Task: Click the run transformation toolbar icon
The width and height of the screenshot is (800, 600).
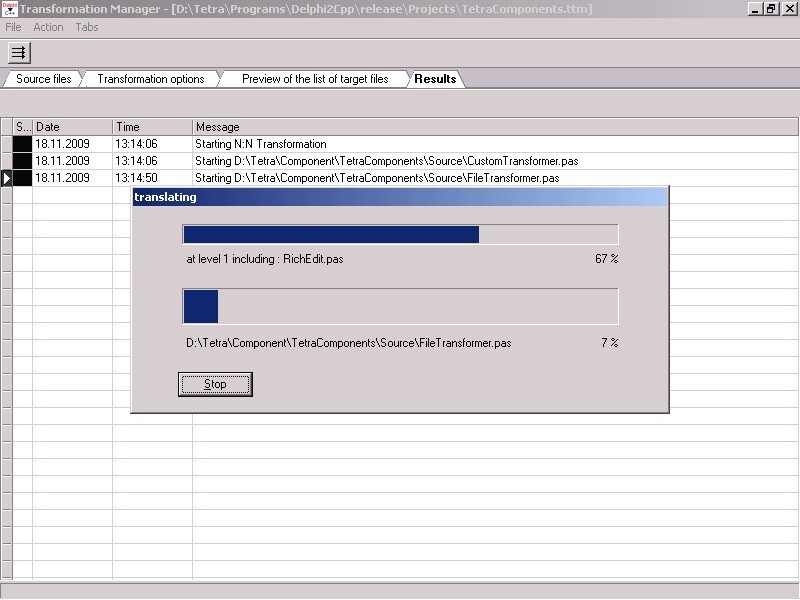Action: pos(17,53)
